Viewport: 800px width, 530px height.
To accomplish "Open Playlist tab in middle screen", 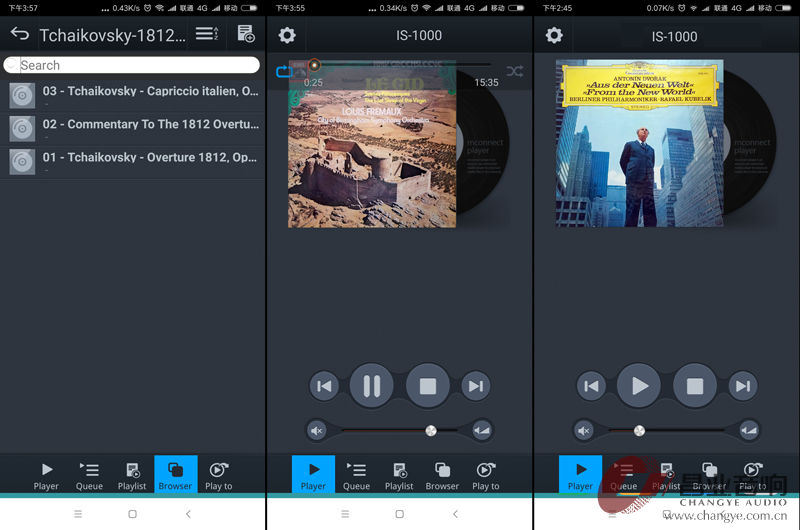I will pos(399,475).
